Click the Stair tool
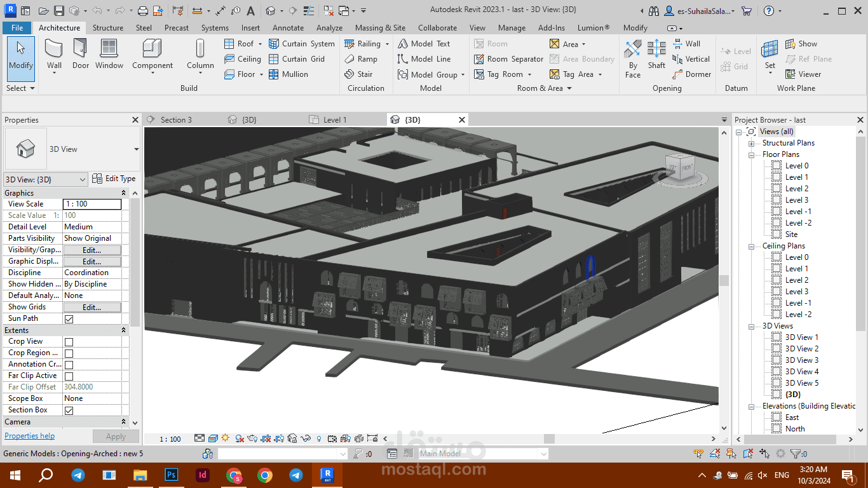 point(359,74)
